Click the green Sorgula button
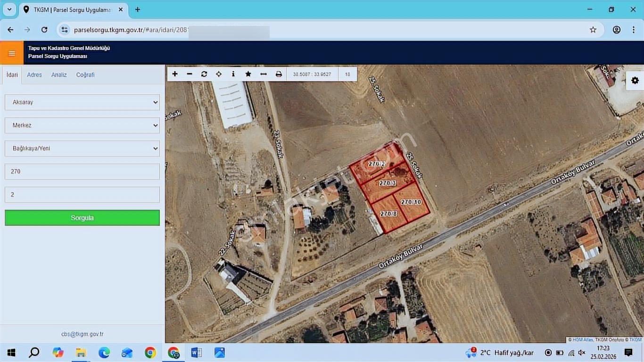Image resolution: width=644 pixels, height=362 pixels. [x=82, y=218]
